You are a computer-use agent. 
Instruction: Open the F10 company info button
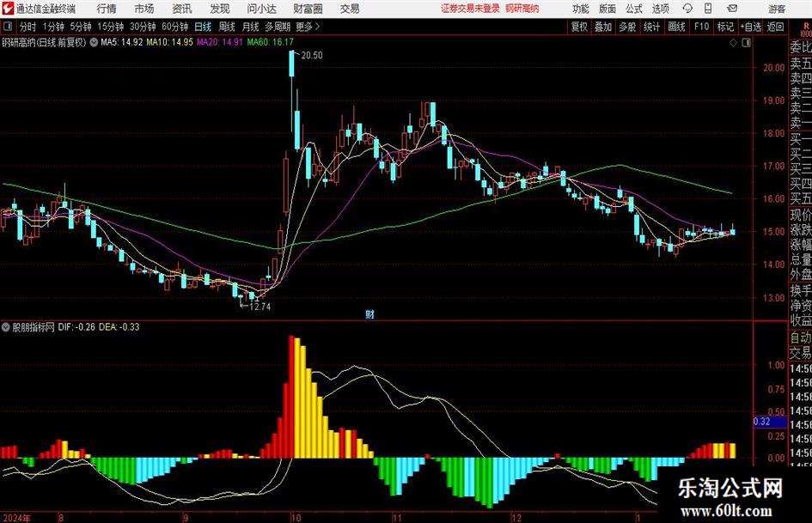click(x=701, y=27)
